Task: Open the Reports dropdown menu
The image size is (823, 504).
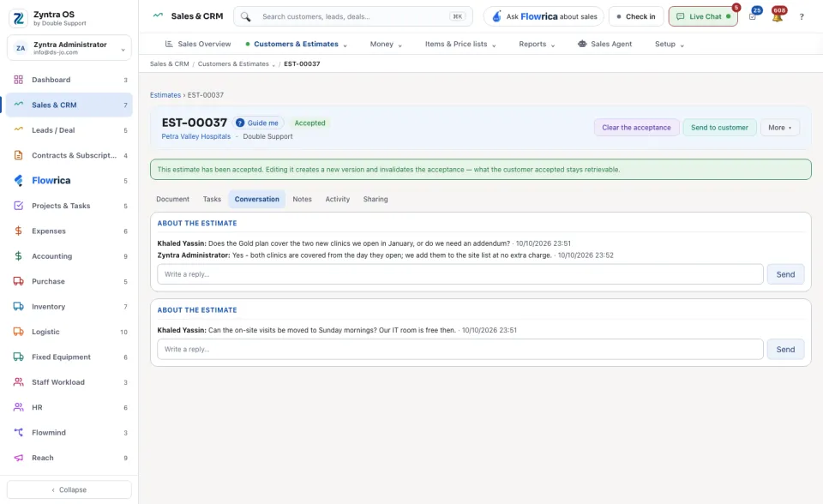Action: click(537, 44)
